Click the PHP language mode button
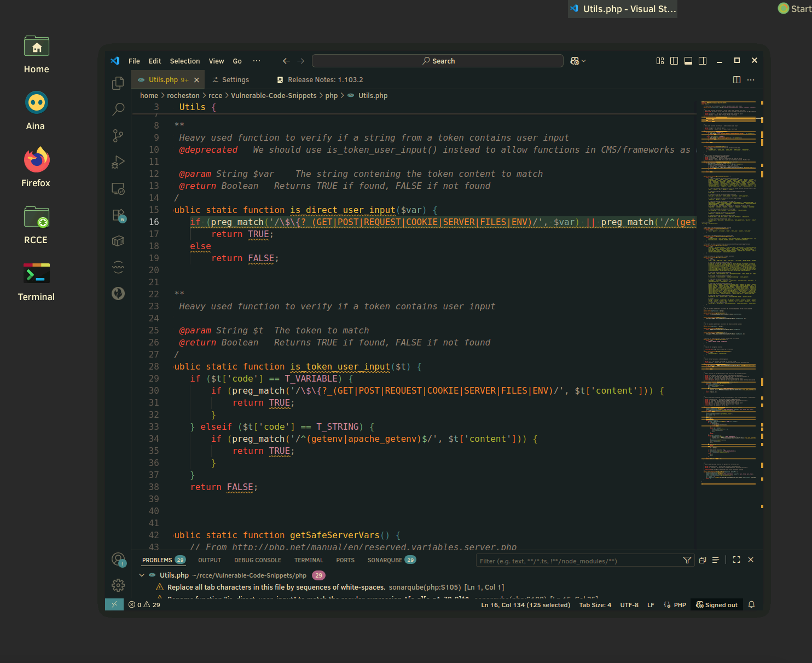The image size is (812, 663). (680, 605)
